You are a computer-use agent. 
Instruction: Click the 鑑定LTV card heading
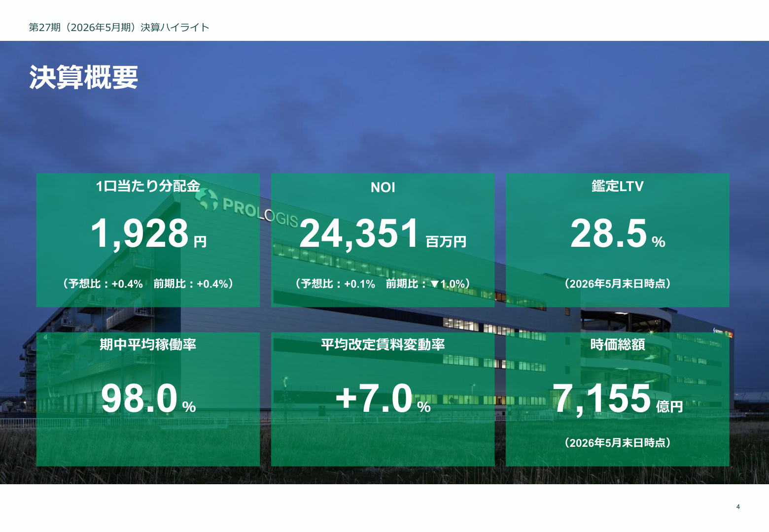pos(618,186)
